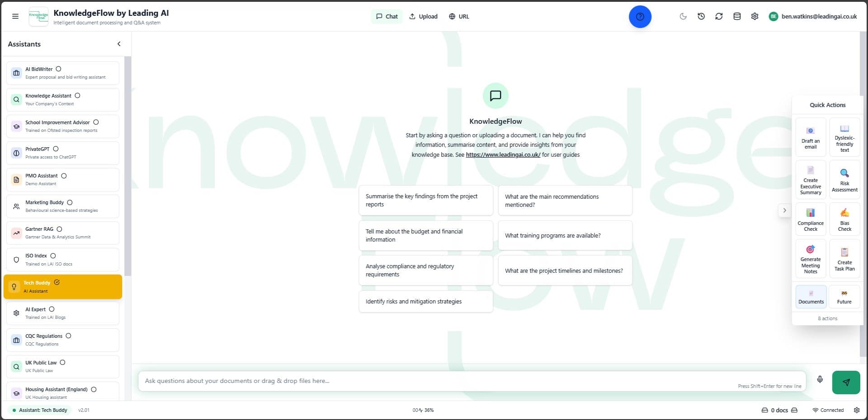
Task: Click 'Identify risks and mitigation strategies' suggestion
Action: click(x=425, y=301)
